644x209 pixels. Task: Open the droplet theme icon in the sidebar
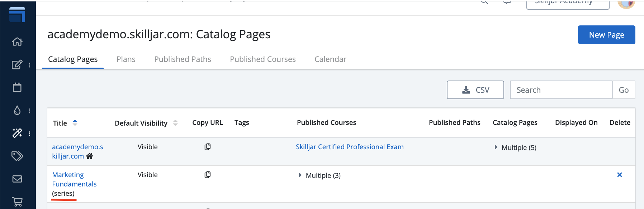[17, 111]
